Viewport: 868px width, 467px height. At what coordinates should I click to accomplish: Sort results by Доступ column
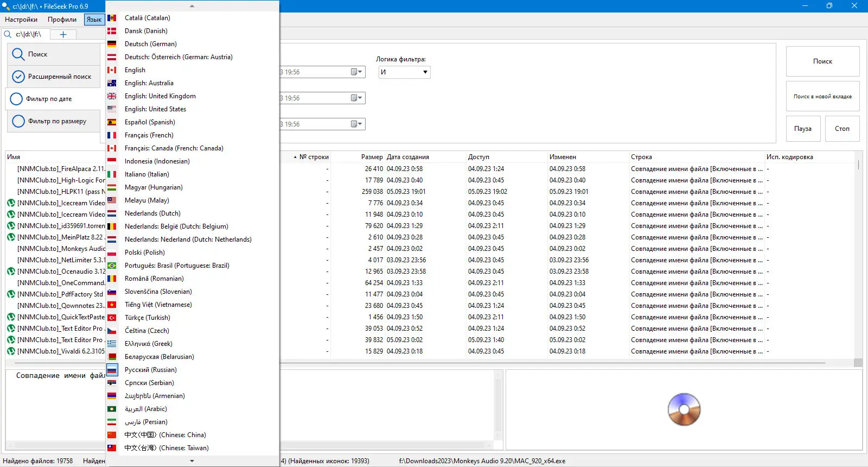coord(507,157)
